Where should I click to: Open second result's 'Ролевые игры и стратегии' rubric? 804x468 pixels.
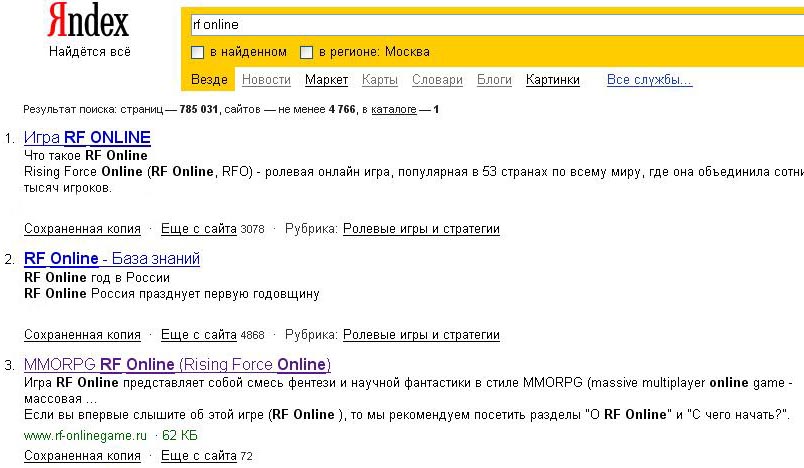coord(421,335)
